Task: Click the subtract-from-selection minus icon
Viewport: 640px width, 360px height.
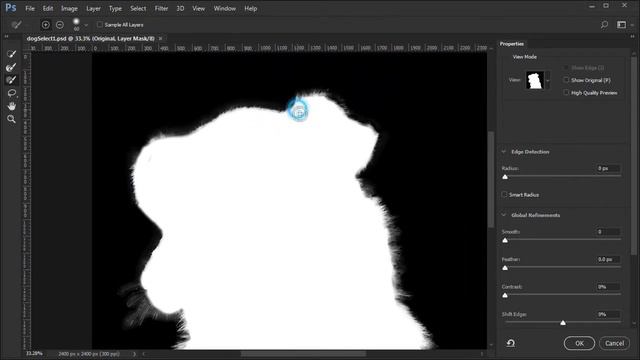Action: coord(60,25)
